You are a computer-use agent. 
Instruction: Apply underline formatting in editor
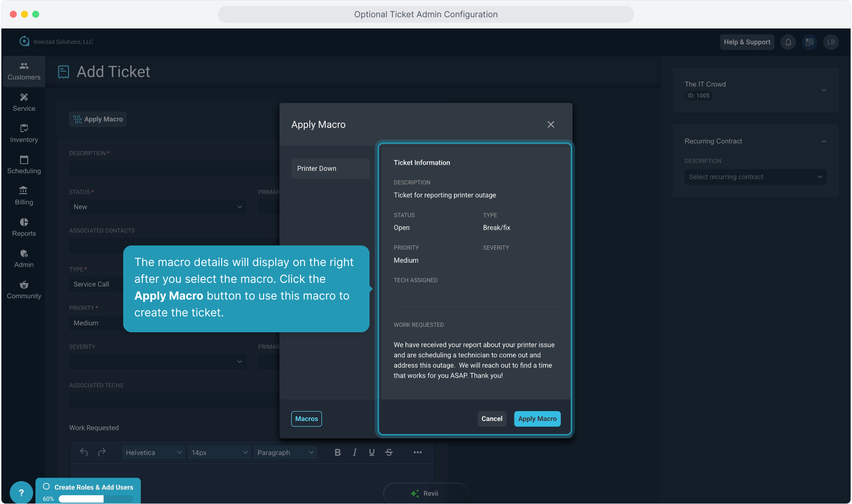[371, 452]
